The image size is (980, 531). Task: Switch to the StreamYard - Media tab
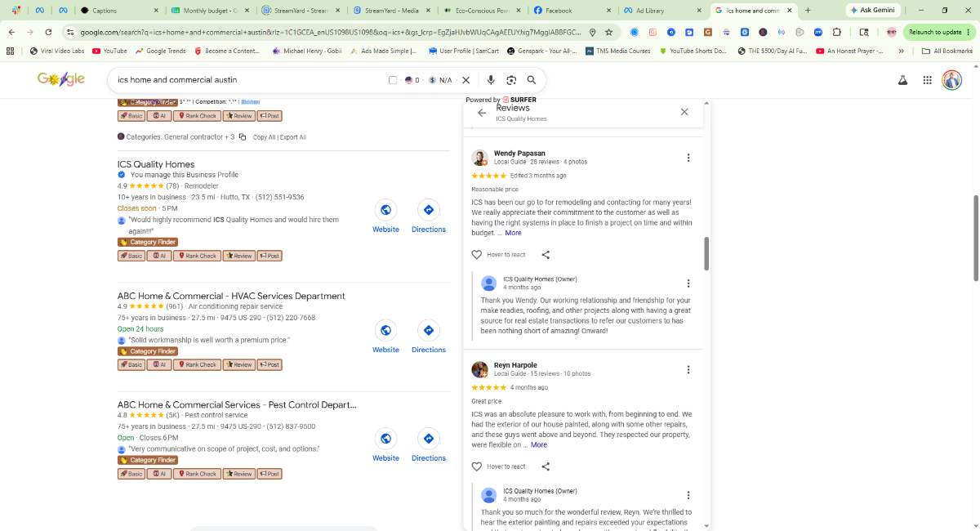click(x=390, y=11)
